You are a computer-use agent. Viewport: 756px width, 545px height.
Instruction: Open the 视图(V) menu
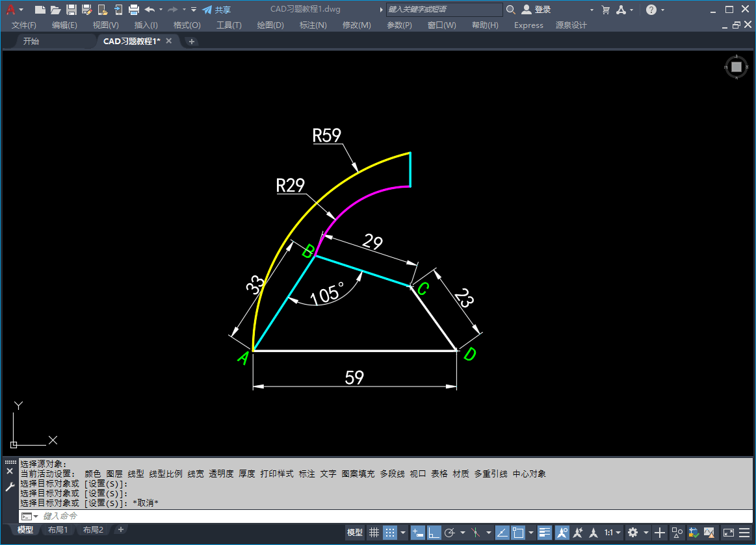[105, 25]
